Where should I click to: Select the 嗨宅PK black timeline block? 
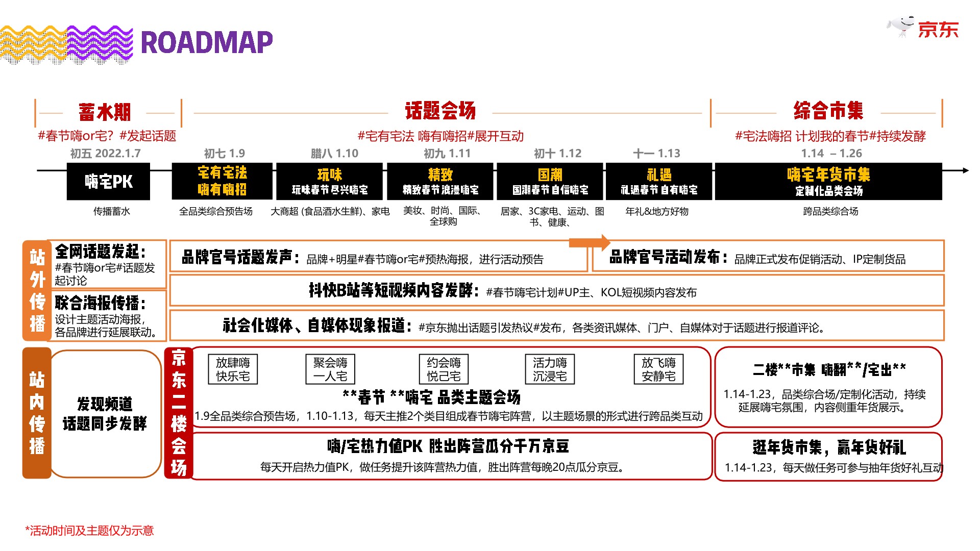pos(108,182)
